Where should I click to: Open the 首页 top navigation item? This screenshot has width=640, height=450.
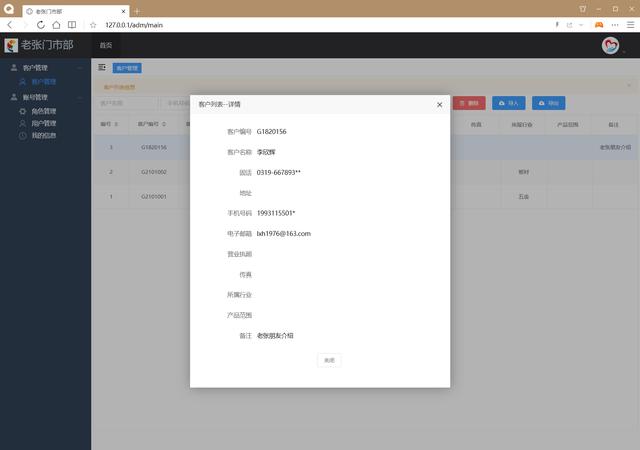pos(106,45)
